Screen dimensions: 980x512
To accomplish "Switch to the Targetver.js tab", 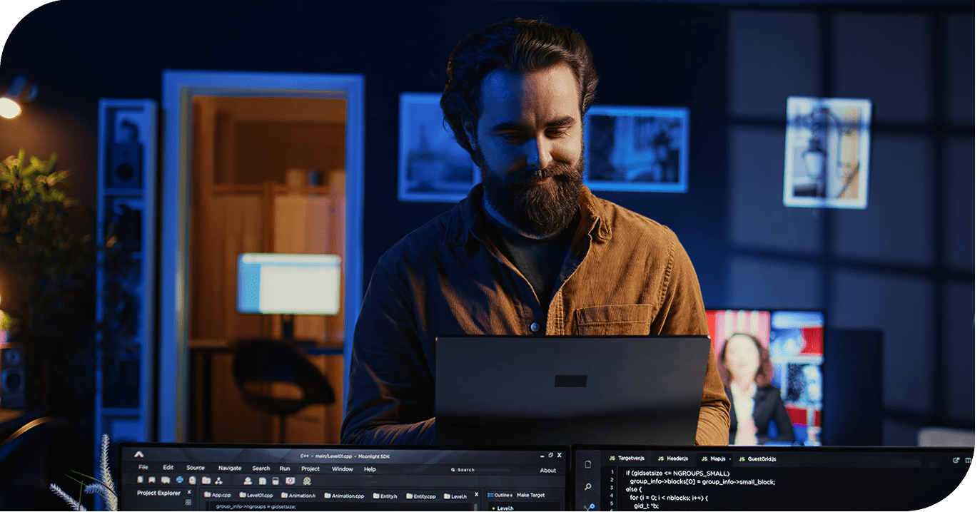I will coord(627,459).
